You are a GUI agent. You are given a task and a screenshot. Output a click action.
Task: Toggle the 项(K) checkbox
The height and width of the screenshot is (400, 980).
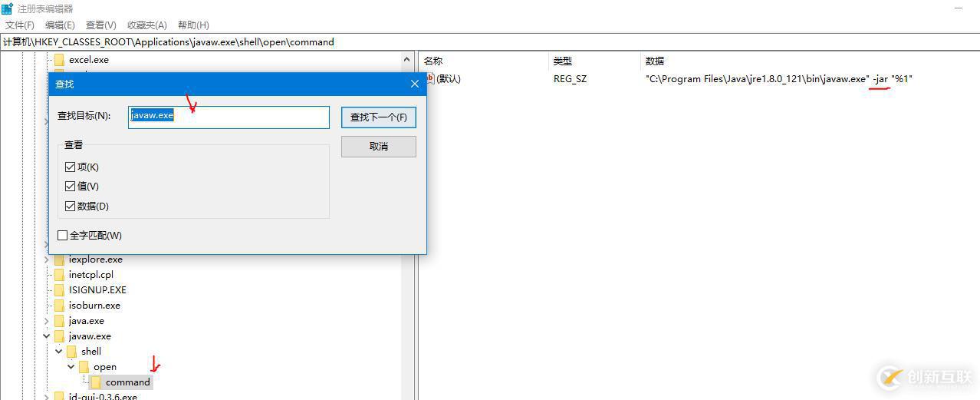coord(71,167)
